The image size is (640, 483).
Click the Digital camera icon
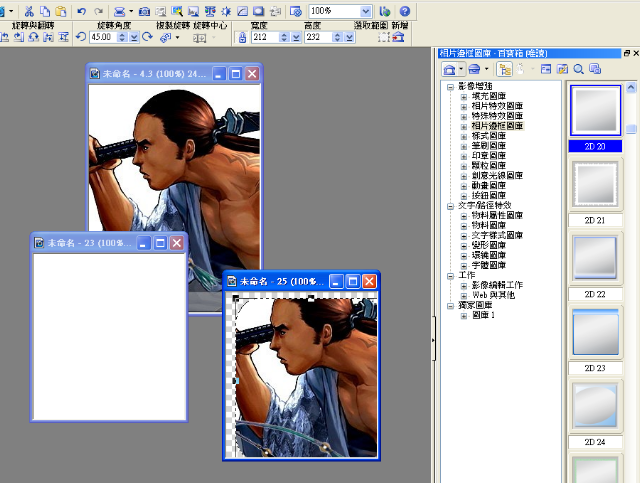[144, 11]
